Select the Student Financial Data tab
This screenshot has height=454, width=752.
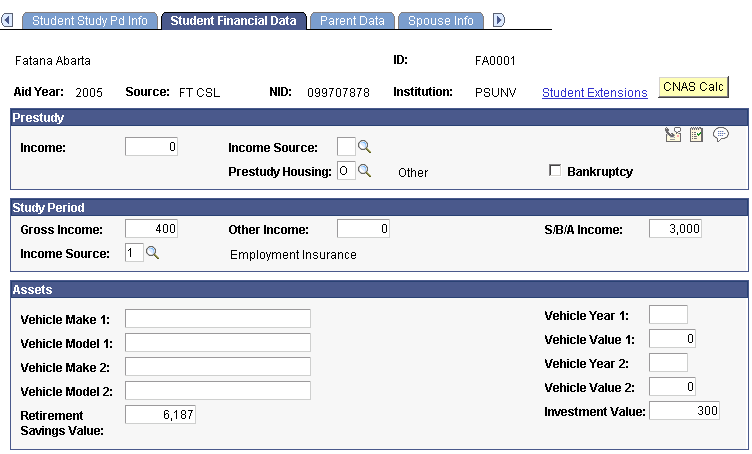pos(234,21)
